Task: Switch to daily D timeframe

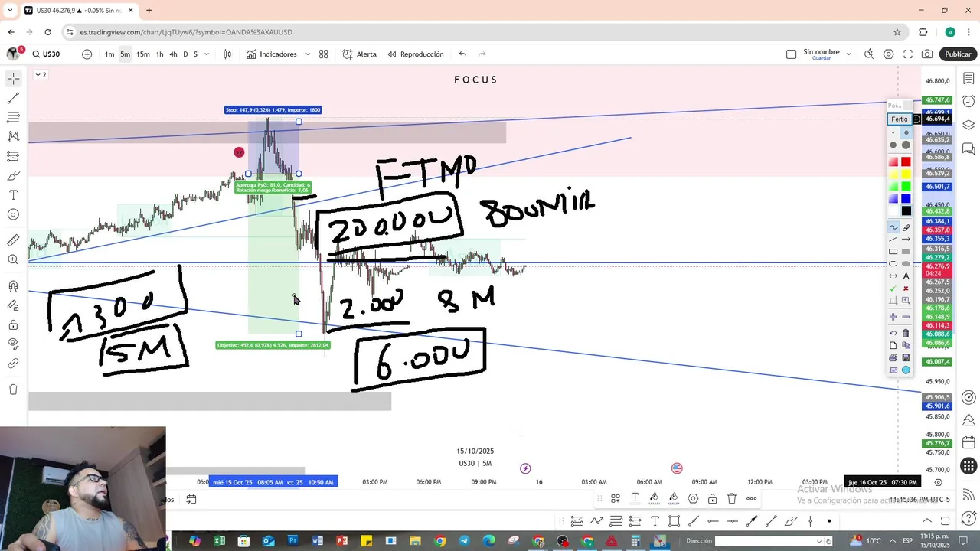Action: (185, 54)
